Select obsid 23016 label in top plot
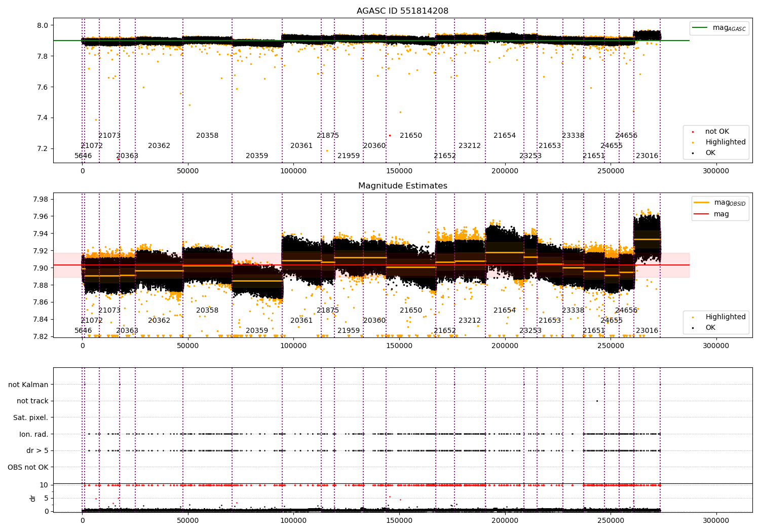This screenshot has height=532, width=760. coord(647,156)
